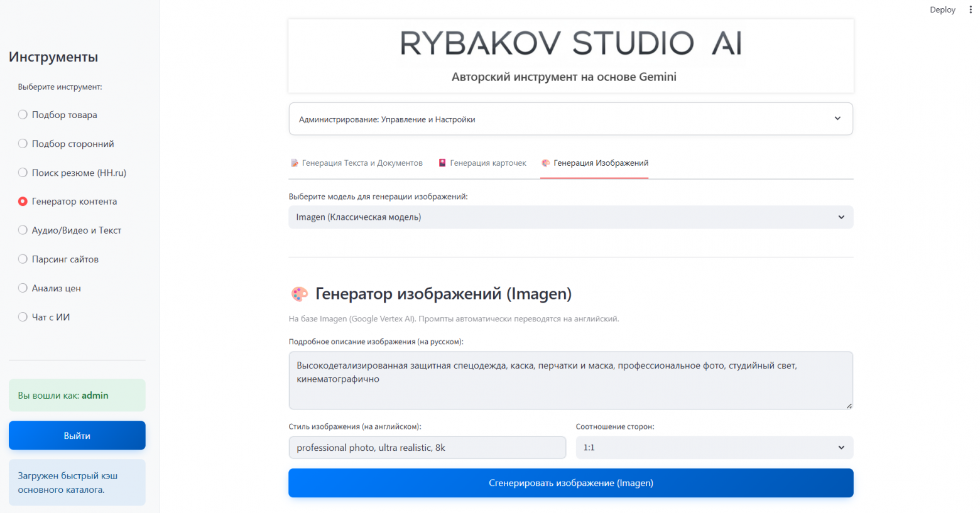The image size is (980, 513).
Task: Select the Генерация Изображений tab
Action: [594, 163]
